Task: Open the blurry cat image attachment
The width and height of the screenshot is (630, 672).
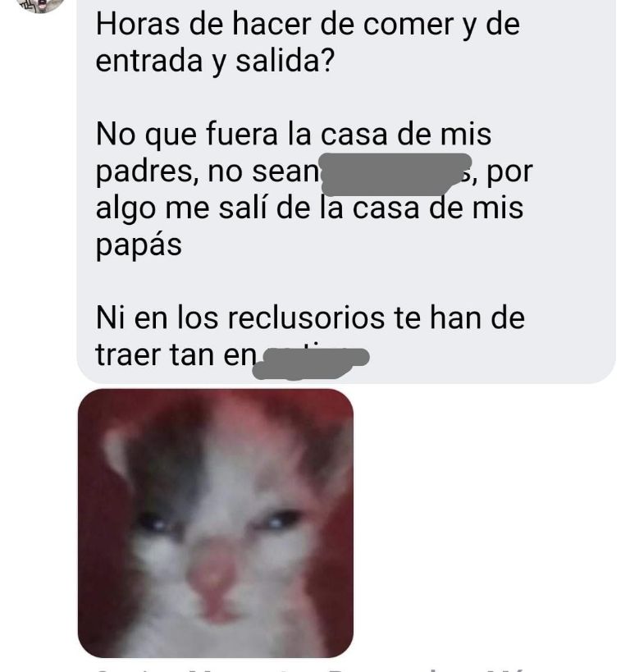Action: point(216,523)
